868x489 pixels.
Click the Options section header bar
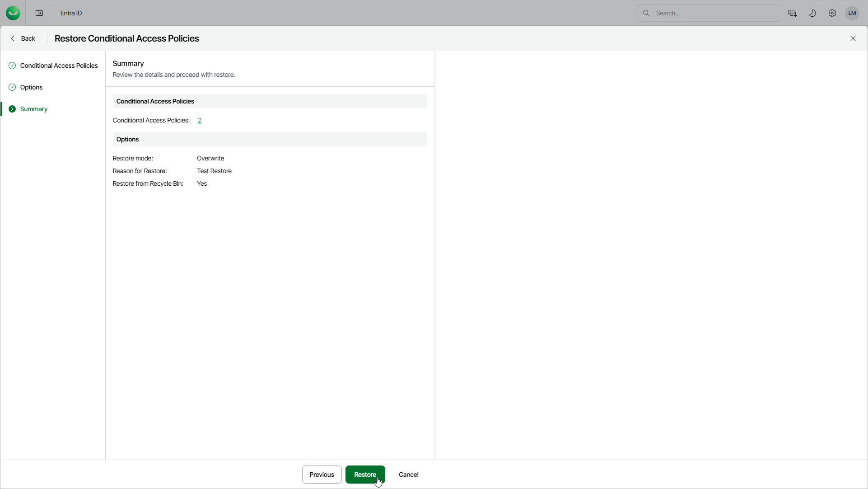(x=269, y=139)
